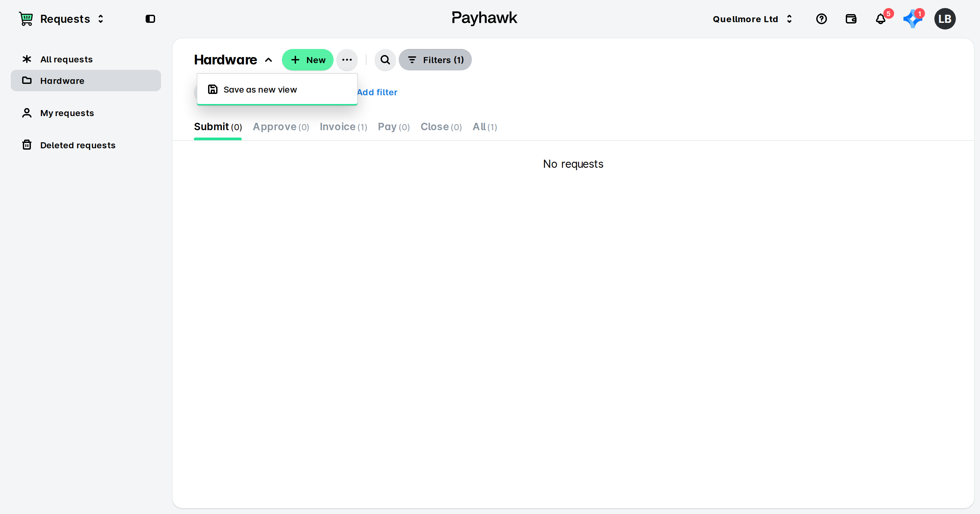This screenshot has height=514, width=980.
Task: Switch to the Close tab
Action: [441, 126]
